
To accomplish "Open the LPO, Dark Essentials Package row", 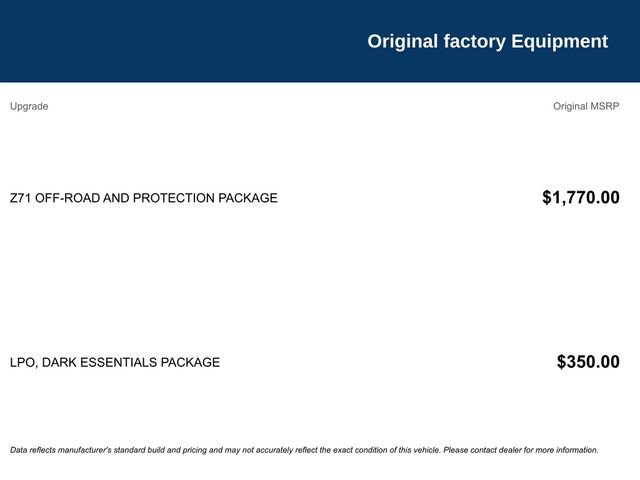I will click(315, 362).
